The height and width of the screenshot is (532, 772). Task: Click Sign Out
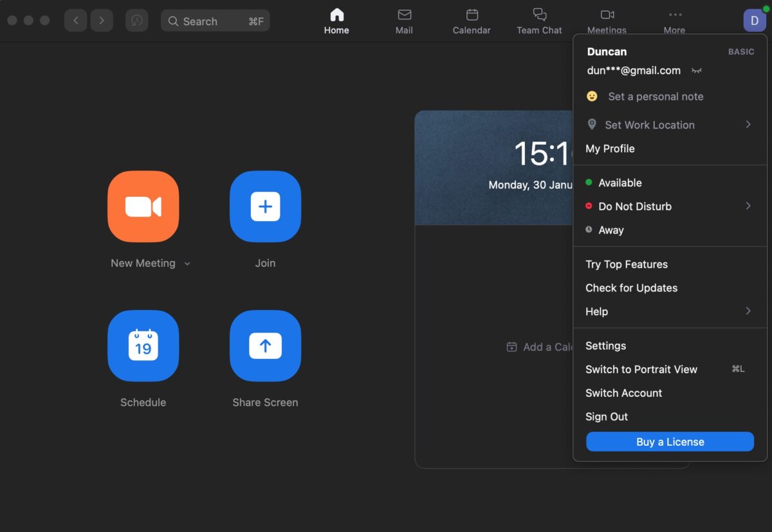607,417
